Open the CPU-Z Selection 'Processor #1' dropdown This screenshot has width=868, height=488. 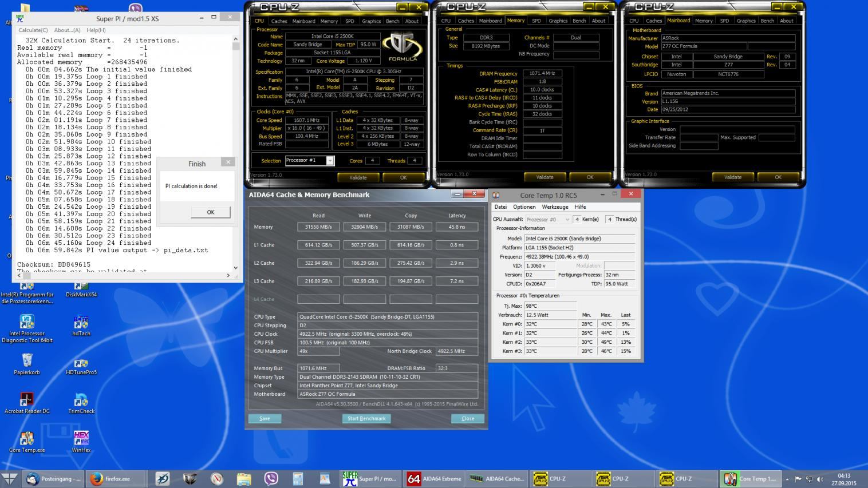point(309,160)
